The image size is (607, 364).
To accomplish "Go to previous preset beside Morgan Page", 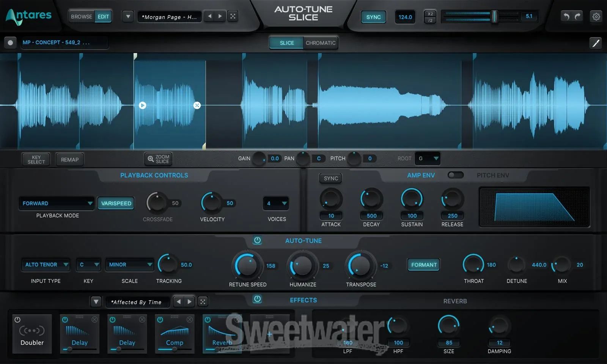I will click(x=209, y=16).
